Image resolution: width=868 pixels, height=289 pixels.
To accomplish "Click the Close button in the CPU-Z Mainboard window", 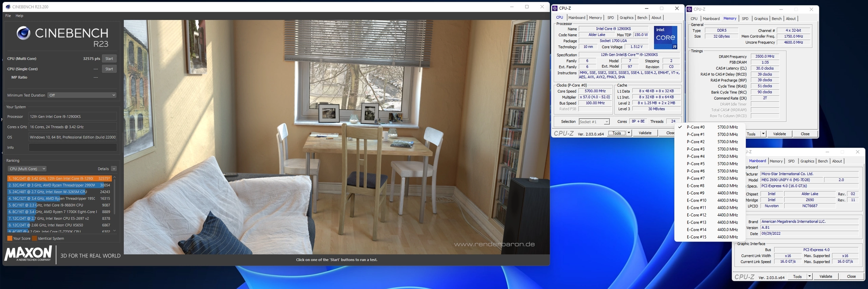I will (x=851, y=277).
